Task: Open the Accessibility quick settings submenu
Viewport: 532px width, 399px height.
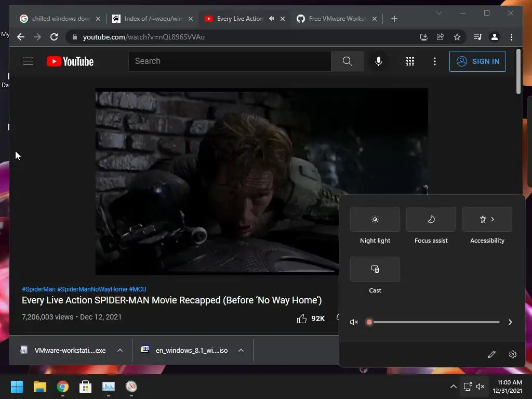Action: pyautogui.click(x=487, y=219)
